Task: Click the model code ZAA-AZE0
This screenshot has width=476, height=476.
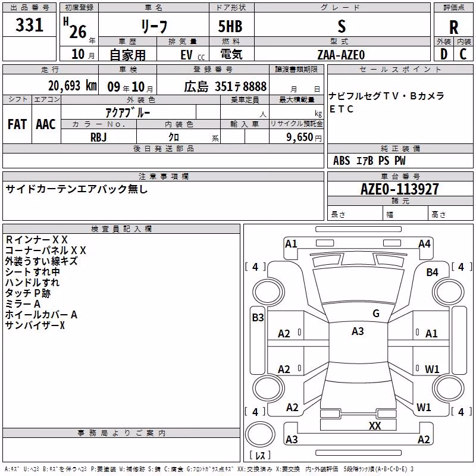Action: 341,55
